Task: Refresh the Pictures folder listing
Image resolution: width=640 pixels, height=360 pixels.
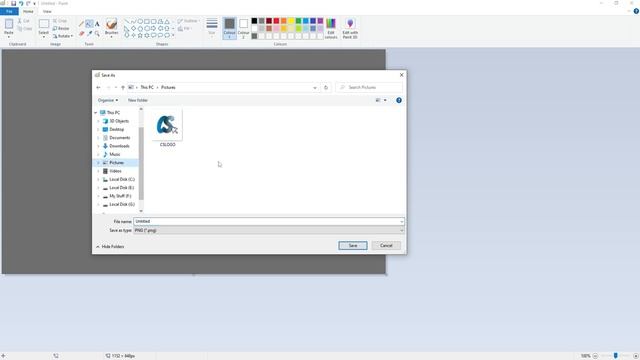Action: pyautogui.click(x=326, y=87)
